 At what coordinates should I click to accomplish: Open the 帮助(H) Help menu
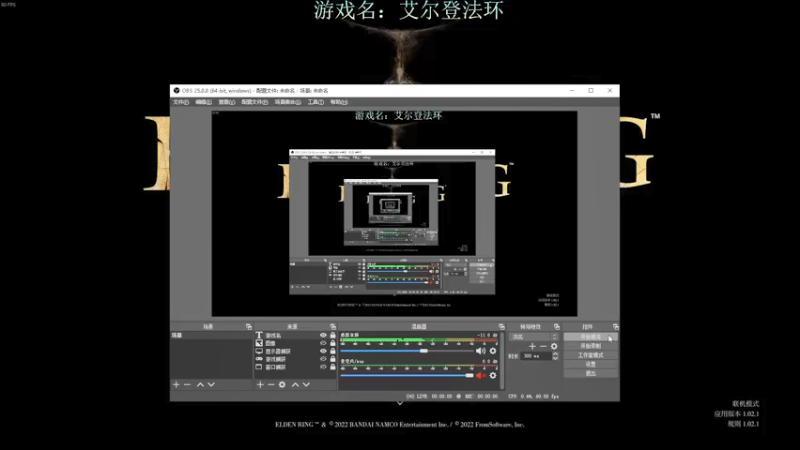(339, 102)
